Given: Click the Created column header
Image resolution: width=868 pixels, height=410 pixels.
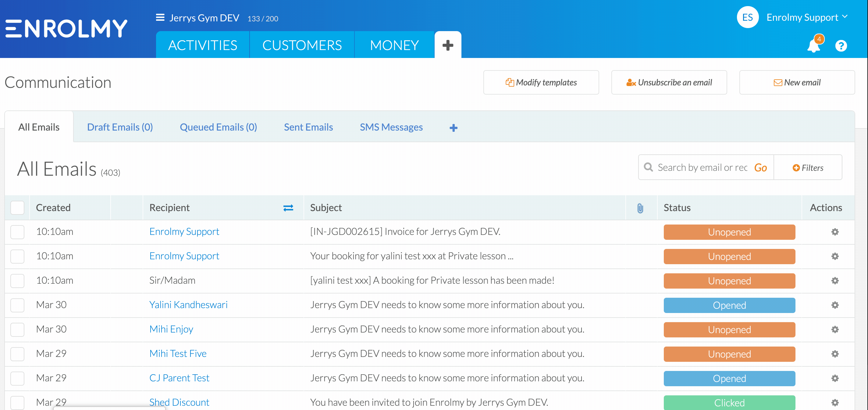Looking at the screenshot, I should click(53, 208).
